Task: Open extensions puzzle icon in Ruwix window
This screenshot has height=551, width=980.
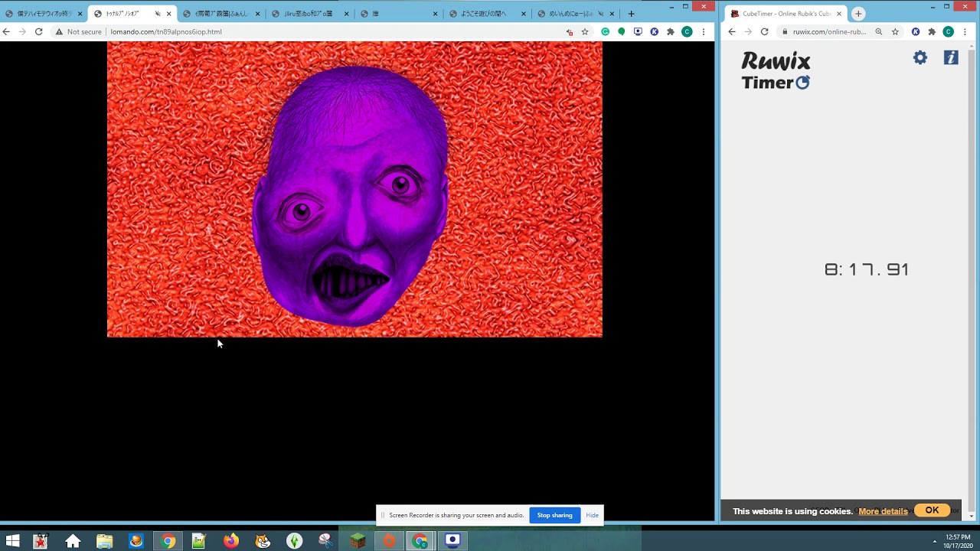Action: tap(932, 31)
